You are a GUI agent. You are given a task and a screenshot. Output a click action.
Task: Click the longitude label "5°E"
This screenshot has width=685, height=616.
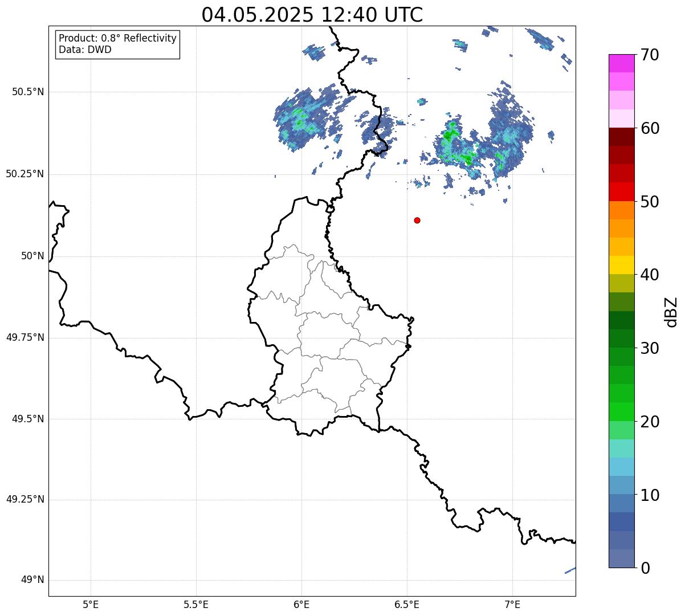(x=91, y=604)
